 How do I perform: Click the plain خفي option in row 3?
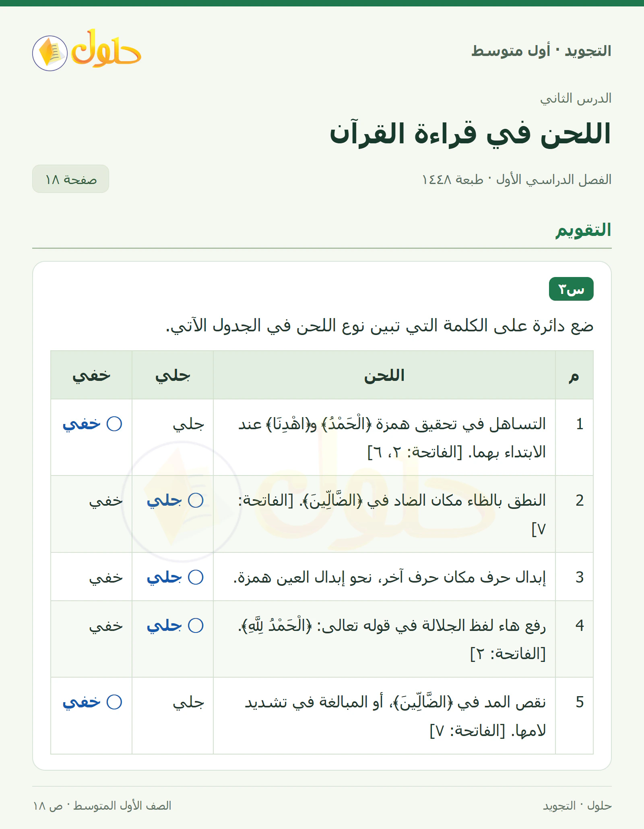click(x=106, y=577)
